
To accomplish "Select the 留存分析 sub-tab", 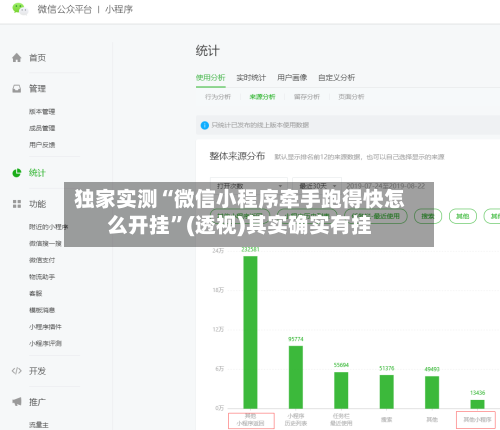I will point(307,97).
